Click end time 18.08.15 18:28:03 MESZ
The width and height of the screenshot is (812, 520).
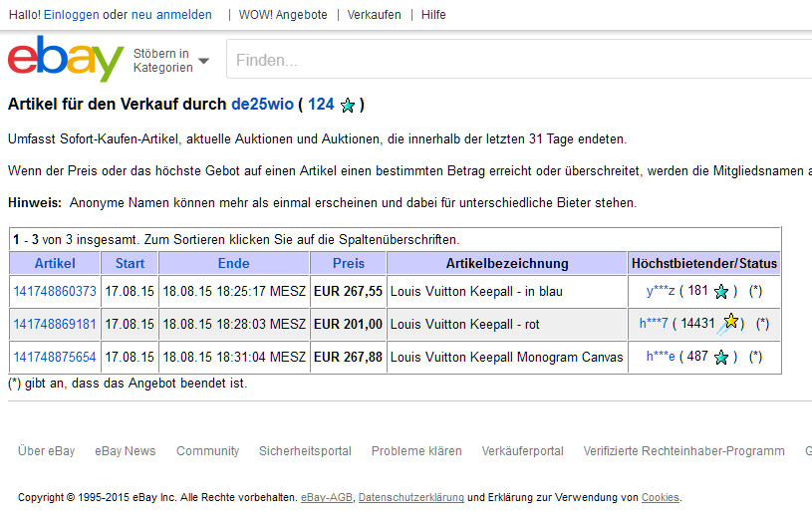pos(234,324)
